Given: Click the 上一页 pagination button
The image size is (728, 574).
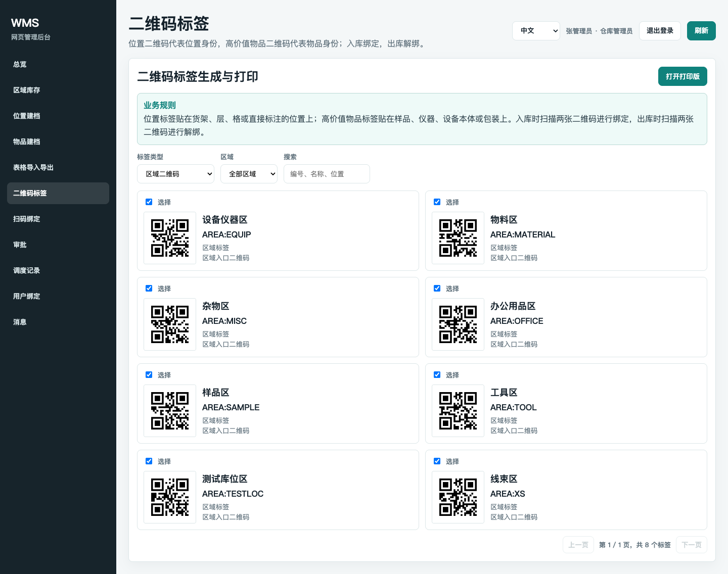Looking at the screenshot, I should click(x=578, y=545).
